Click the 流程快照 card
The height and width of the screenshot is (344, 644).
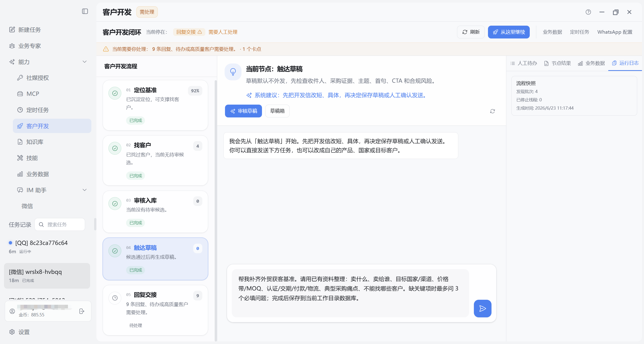click(574, 96)
